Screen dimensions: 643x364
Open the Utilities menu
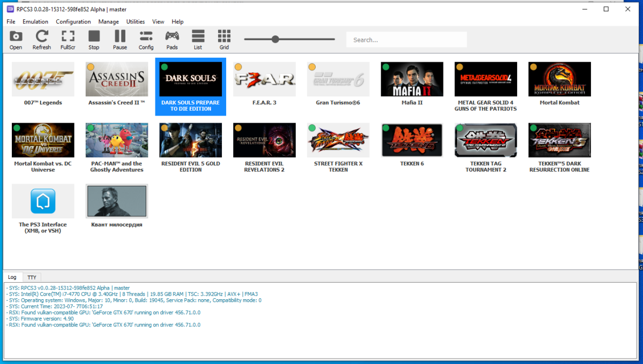(136, 22)
